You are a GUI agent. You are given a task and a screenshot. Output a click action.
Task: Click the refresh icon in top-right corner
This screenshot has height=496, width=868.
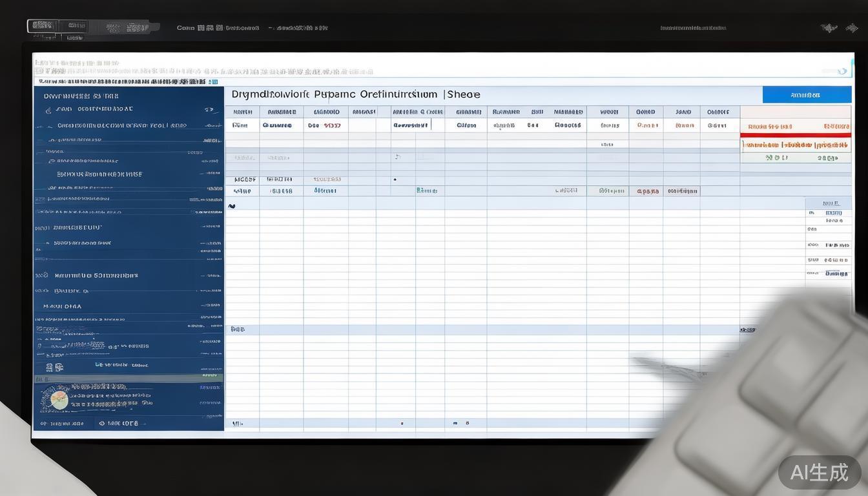click(842, 71)
